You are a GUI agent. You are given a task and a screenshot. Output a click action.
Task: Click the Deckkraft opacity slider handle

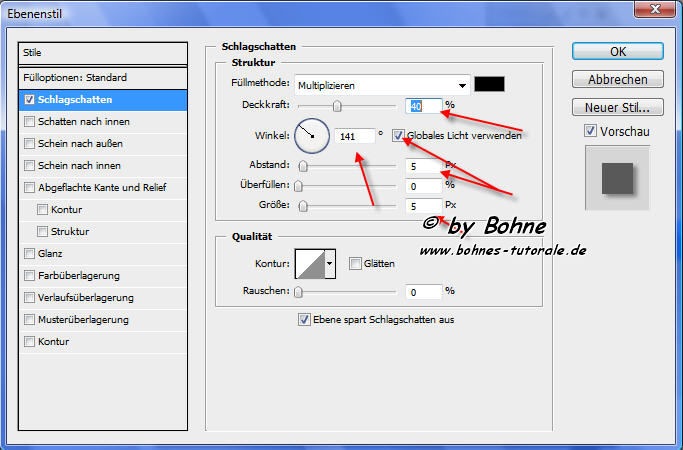pyautogui.click(x=337, y=105)
